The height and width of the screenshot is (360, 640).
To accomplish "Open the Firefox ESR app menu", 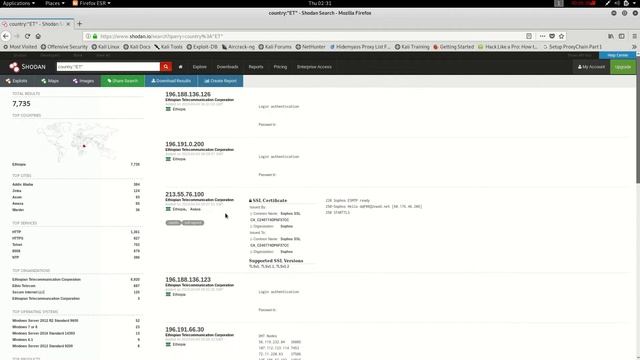I will (91, 3).
